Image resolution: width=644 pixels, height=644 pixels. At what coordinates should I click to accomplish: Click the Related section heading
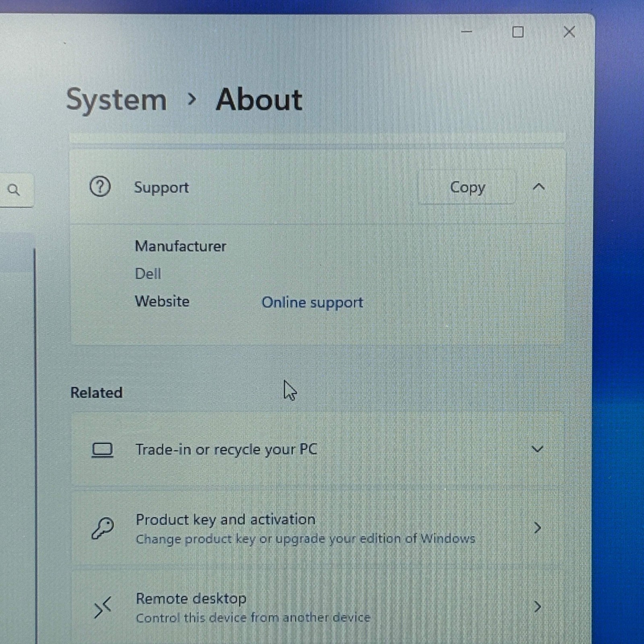pyautogui.click(x=96, y=392)
